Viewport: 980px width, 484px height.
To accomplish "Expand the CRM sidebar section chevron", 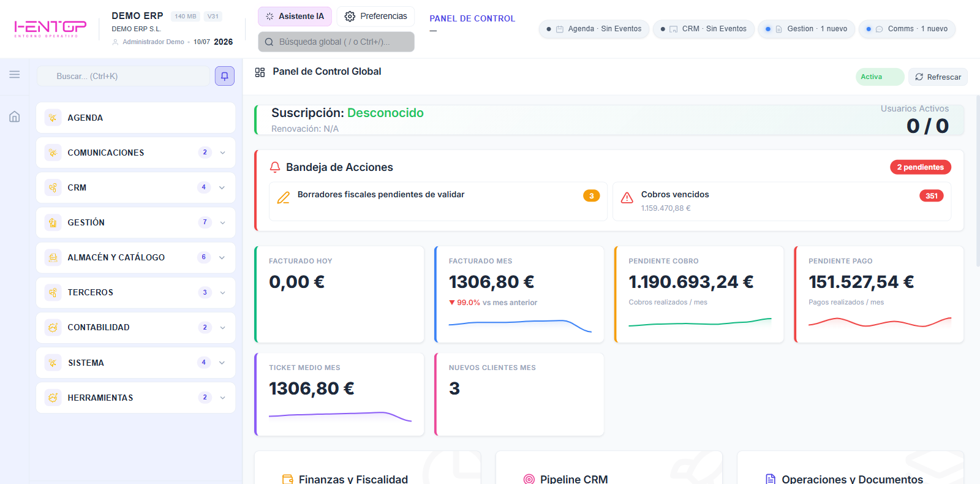I will [x=222, y=187].
